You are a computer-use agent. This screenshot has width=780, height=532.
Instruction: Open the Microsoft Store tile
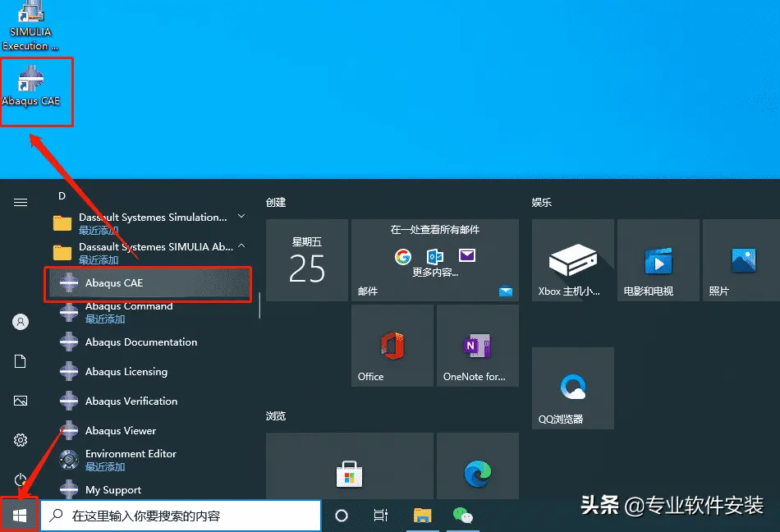(x=350, y=465)
